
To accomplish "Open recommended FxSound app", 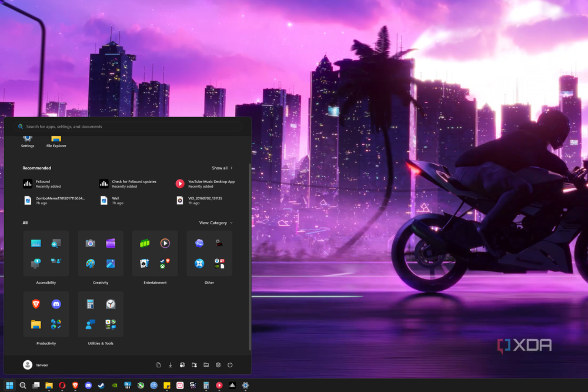I will pyautogui.click(x=42, y=184).
